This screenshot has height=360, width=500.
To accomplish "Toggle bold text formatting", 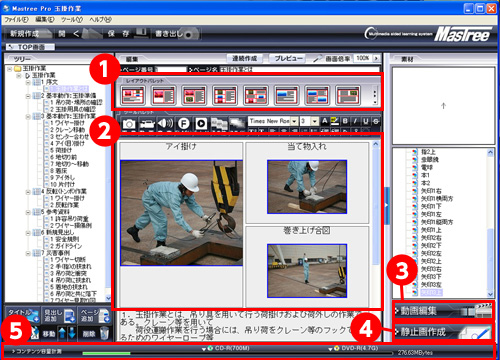I will pyautogui.click(x=345, y=121).
